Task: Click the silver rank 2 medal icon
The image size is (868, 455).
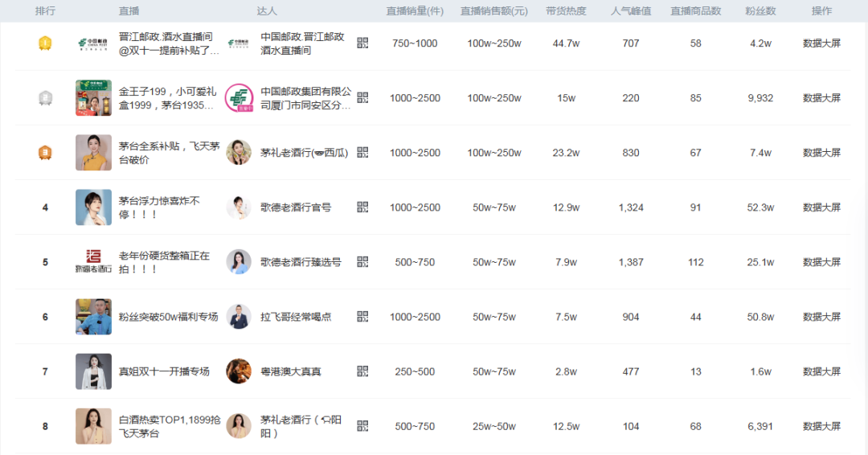Action: pyautogui.click(x=45, y=98)
